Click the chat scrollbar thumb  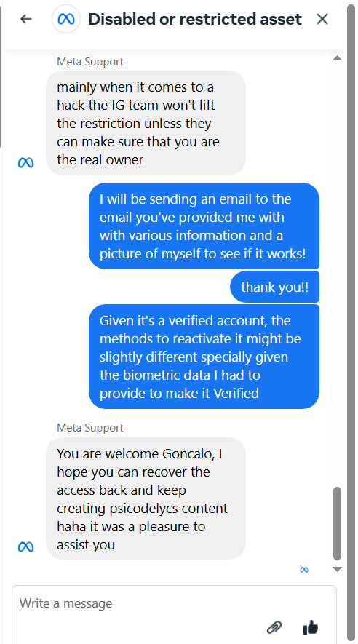tap(337, 524)
